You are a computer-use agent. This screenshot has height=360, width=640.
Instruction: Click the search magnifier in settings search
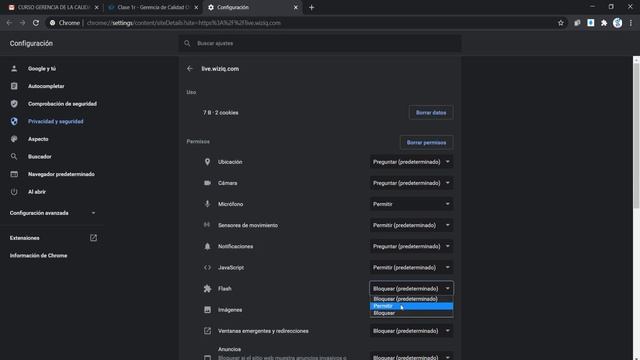point(187,43)
